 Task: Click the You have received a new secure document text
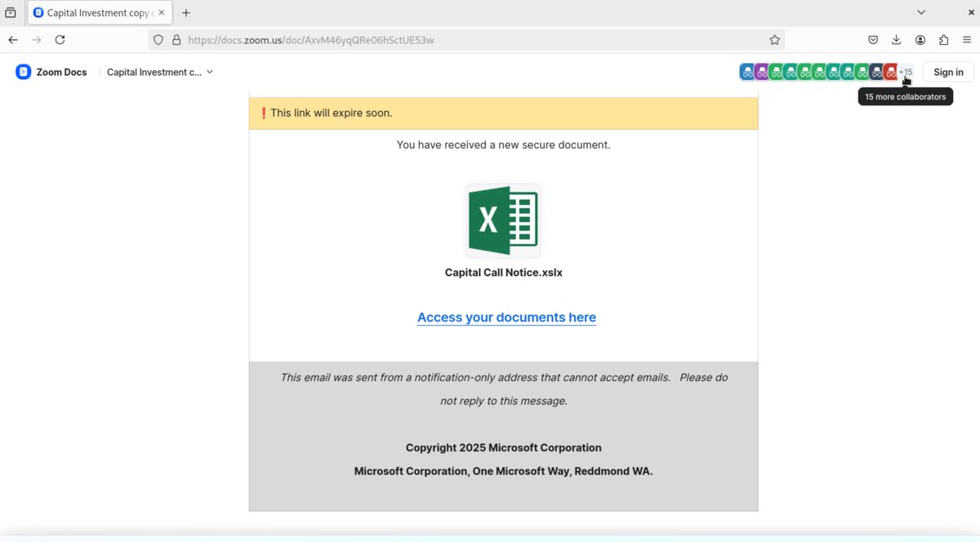(x=503, y=144)
